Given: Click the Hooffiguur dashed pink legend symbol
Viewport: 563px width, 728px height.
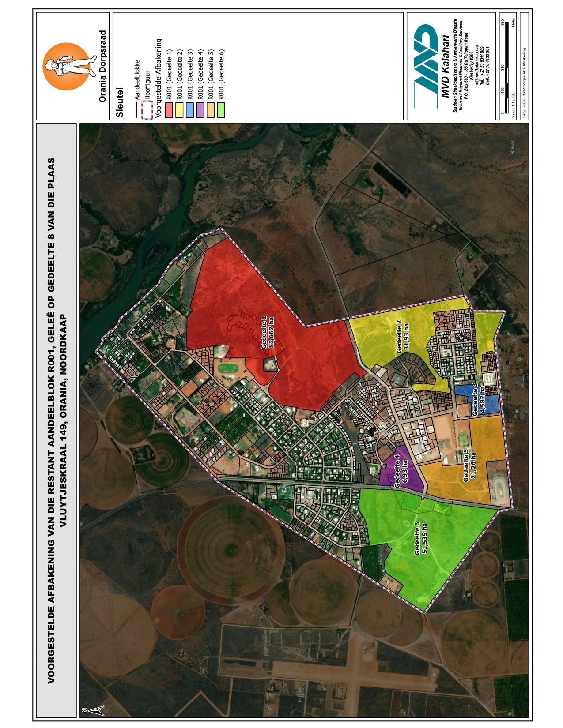Looking at the screenshot, I should (147, 110).
